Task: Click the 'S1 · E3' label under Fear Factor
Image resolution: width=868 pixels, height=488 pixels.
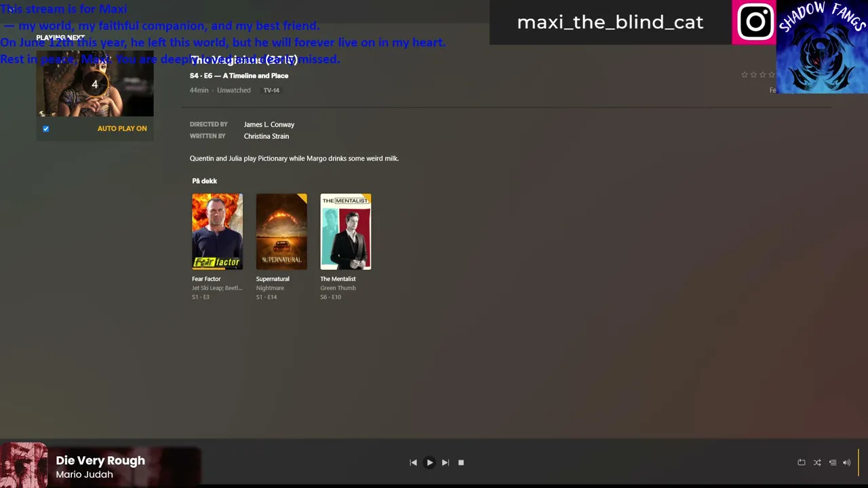Action: click(201, 297)
